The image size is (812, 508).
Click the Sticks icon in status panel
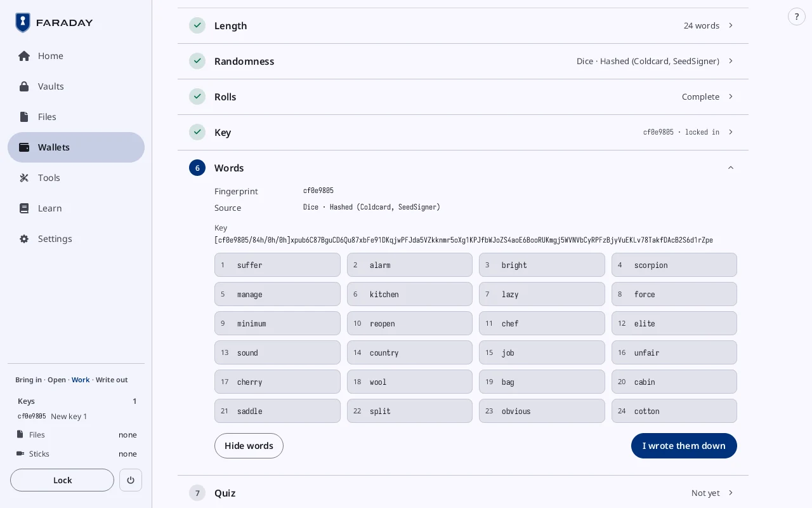pos(20,453)
